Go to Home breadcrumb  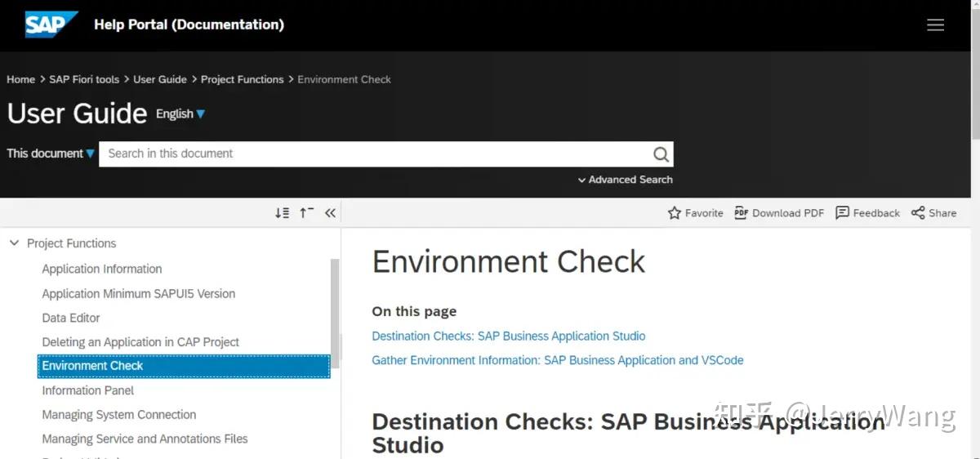(20, 79)
